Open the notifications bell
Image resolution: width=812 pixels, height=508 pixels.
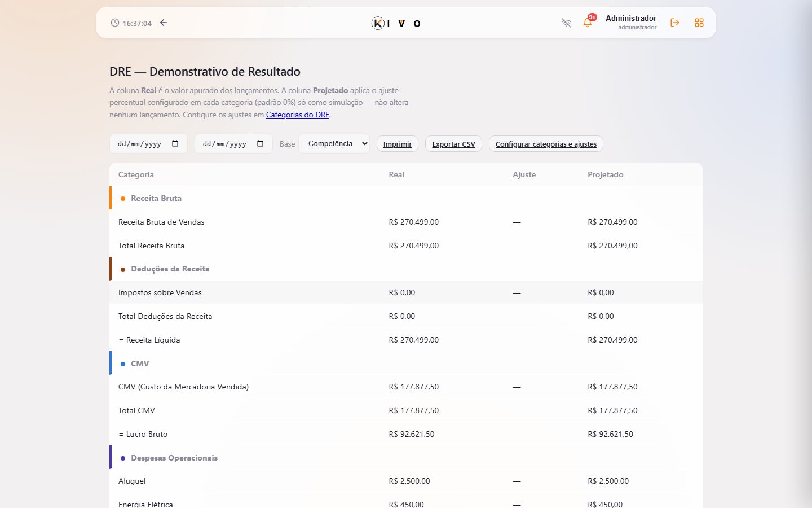point(588,23)
